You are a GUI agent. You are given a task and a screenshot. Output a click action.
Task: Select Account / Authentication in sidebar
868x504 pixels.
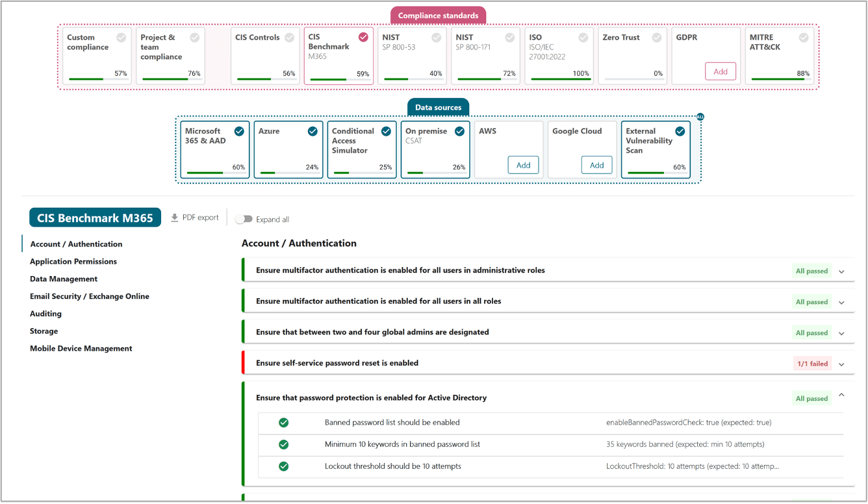tap(76, 244)
